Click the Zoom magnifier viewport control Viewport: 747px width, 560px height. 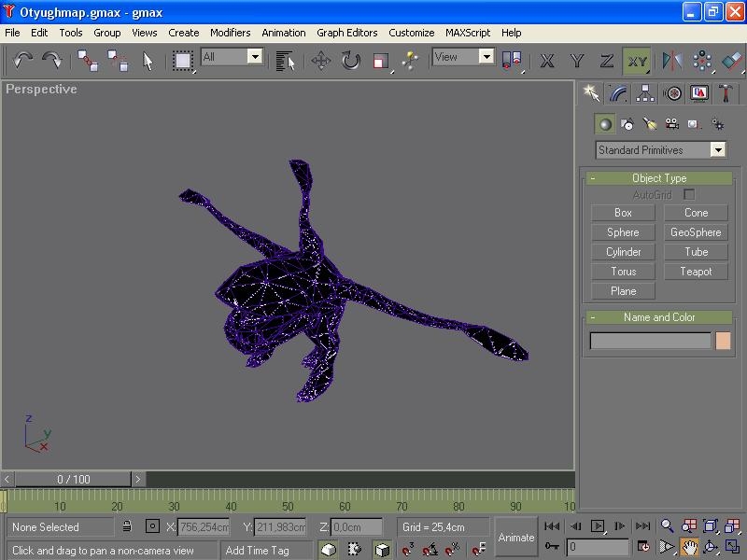pos(668,526)
